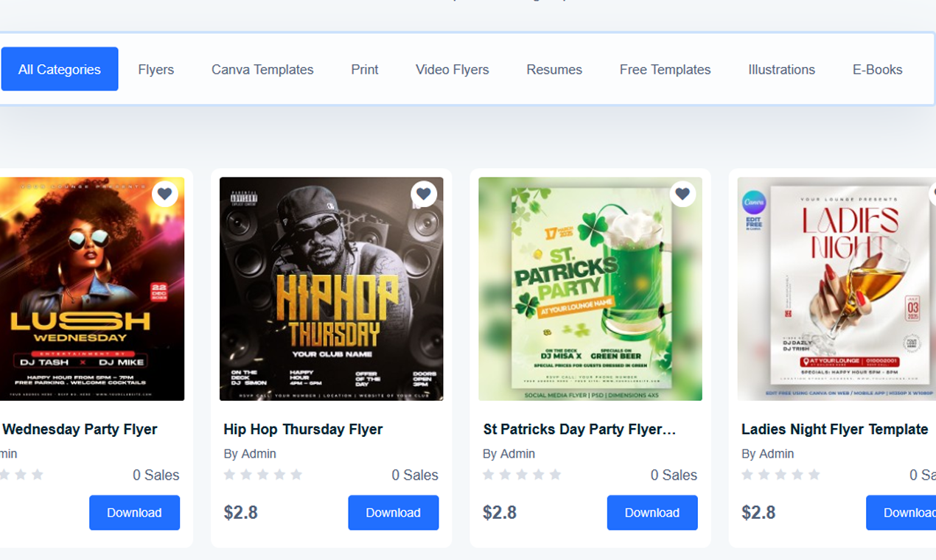Screen dimensions: 936x560
Task: Open Ladies Night flyer preview image
Action: [837, 289]
